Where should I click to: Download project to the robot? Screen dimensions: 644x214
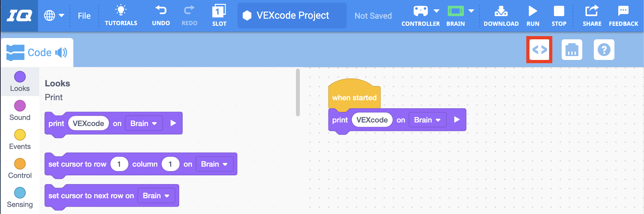coord(501,15)
